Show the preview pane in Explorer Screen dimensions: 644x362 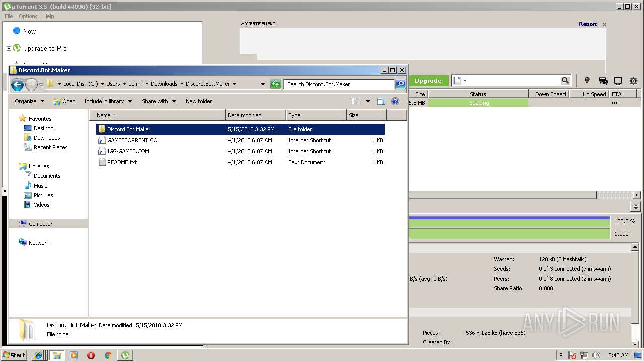381,101
